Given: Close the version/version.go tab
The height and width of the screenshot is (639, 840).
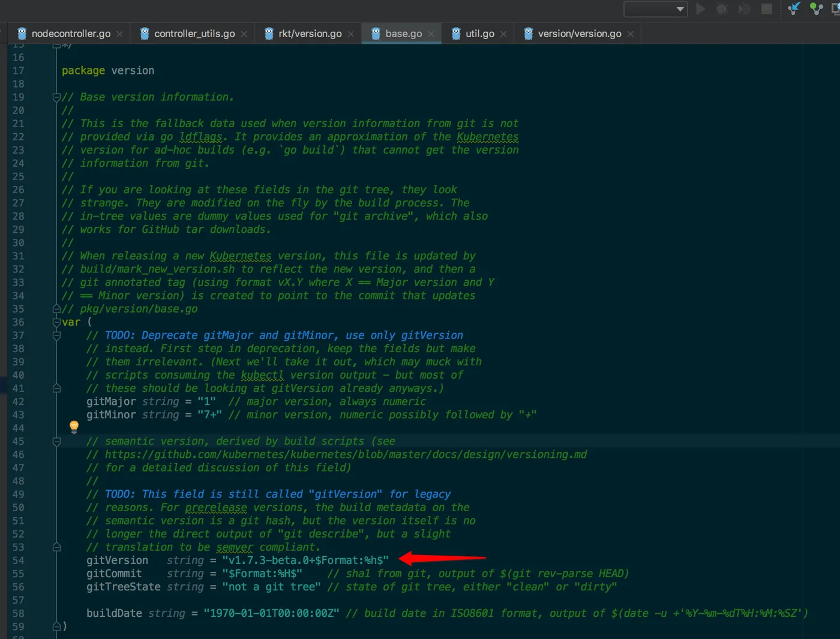Looking at the screenshot, I should 630,34.
